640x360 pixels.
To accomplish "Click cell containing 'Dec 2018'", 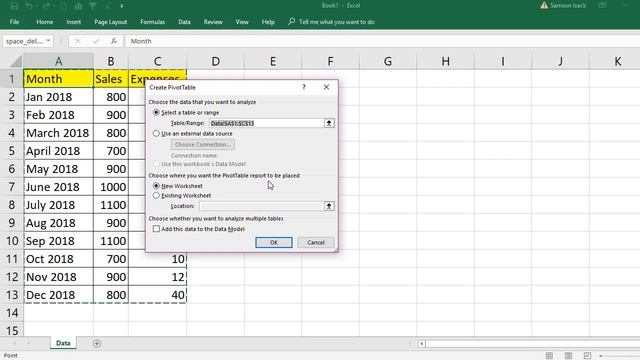I will click(59, 295).
